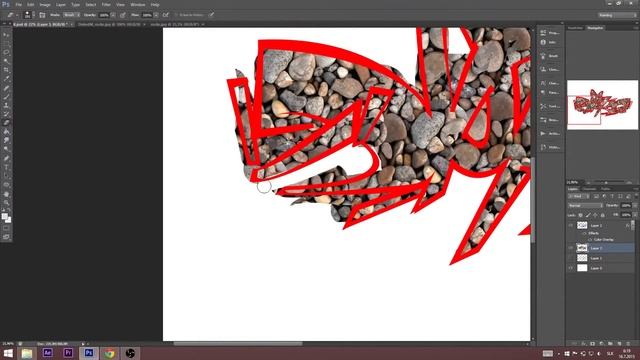Hide the layer with Color Overlay effect
Screen dimensions: 640x360
pos(571,225)
